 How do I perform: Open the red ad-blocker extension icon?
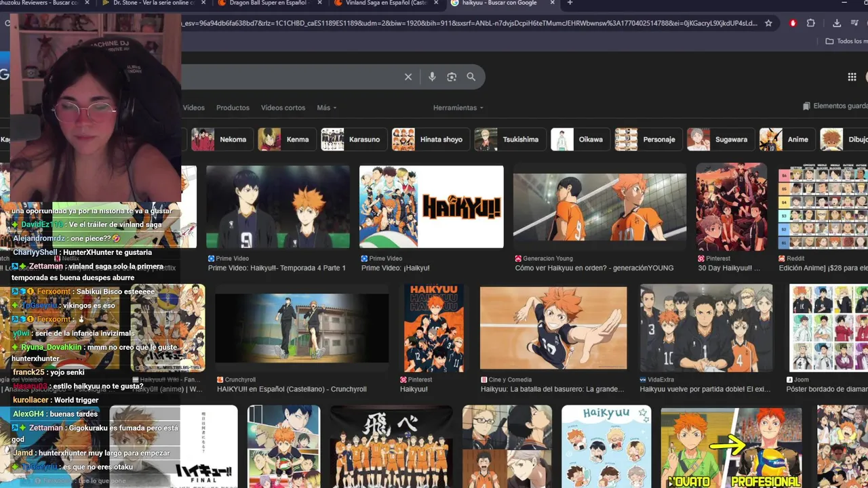click(x=793, y=23)
